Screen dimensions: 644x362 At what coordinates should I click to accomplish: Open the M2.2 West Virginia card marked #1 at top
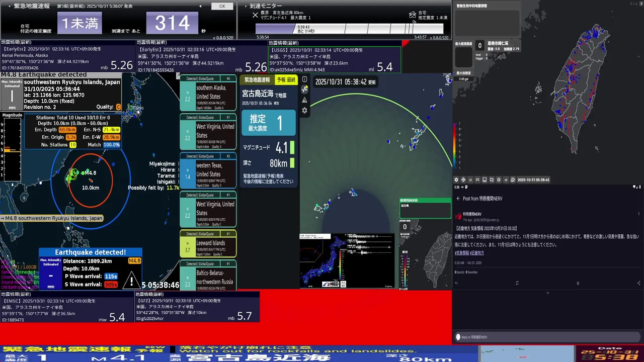point(208,132)
